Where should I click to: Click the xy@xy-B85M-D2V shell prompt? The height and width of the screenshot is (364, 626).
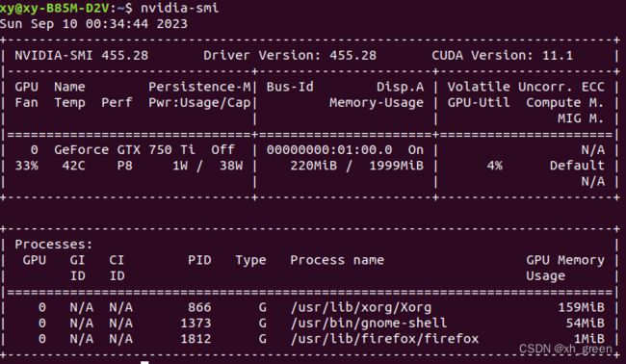54,8
